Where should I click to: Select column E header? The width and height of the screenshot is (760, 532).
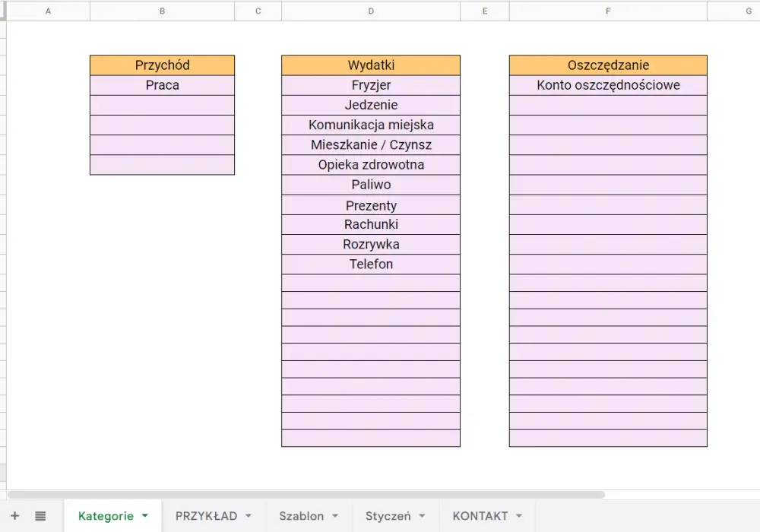tap(485, 11)
